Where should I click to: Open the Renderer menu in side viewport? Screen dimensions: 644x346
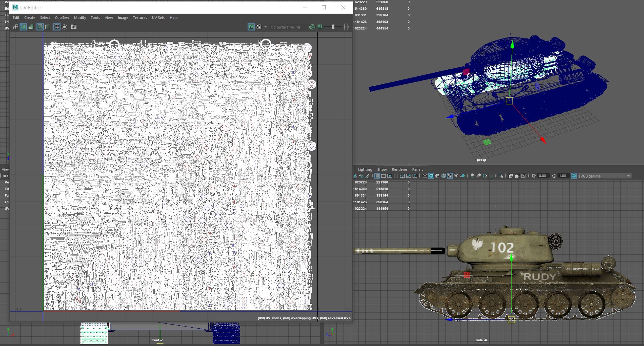[x=399, y=169]
